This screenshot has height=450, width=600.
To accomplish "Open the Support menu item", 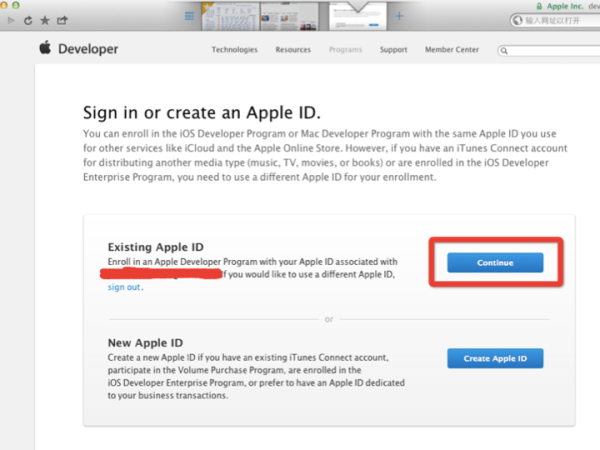I will (x=393, y=50).
